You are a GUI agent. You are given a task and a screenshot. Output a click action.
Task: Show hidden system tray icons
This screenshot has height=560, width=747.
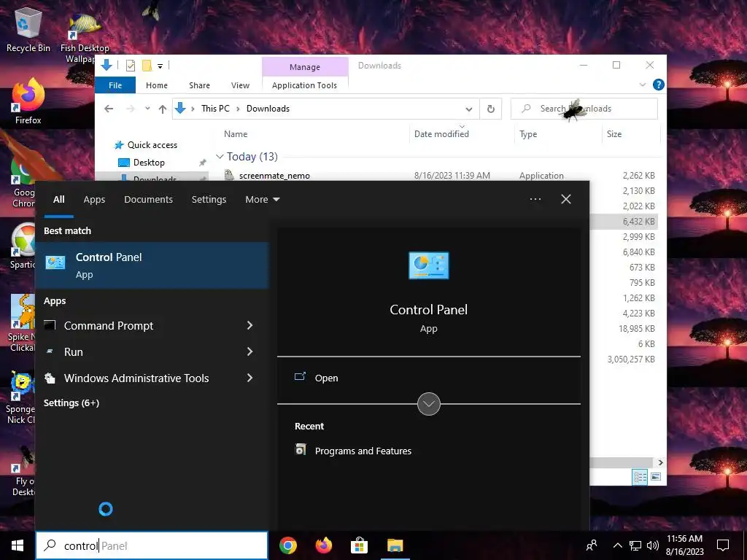coord(617,545)
